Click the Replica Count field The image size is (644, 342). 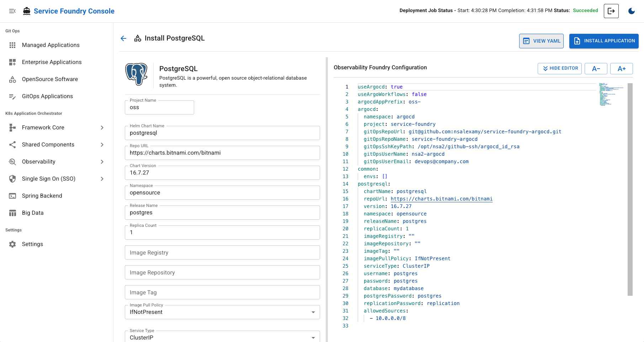[x=222, y=233]
